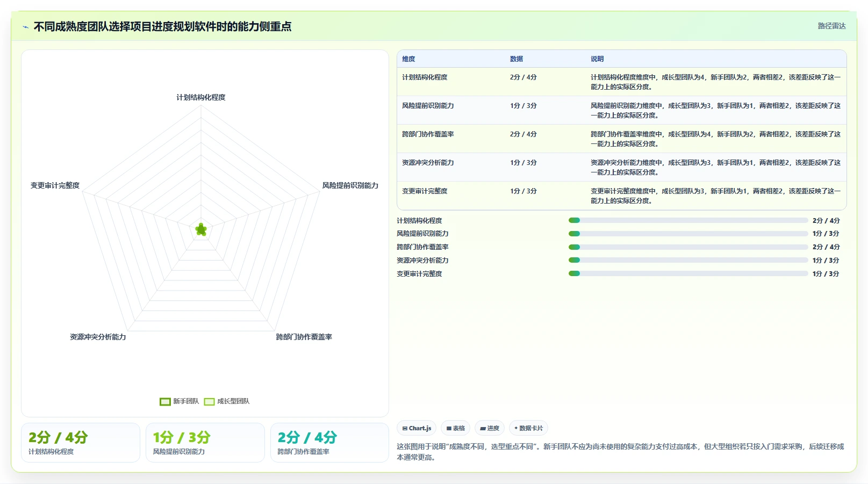Click the description text for 风险提前识别能力 row
This screenshot has height=484, width=868.
pos(715,111)
